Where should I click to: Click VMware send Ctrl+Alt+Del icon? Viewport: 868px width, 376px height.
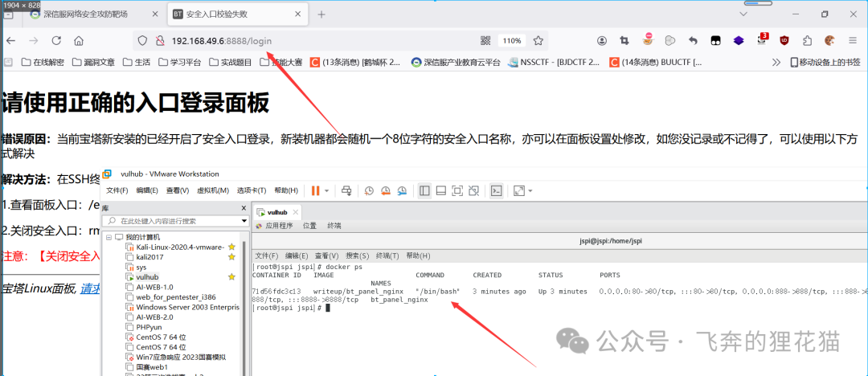click(347, 190)
